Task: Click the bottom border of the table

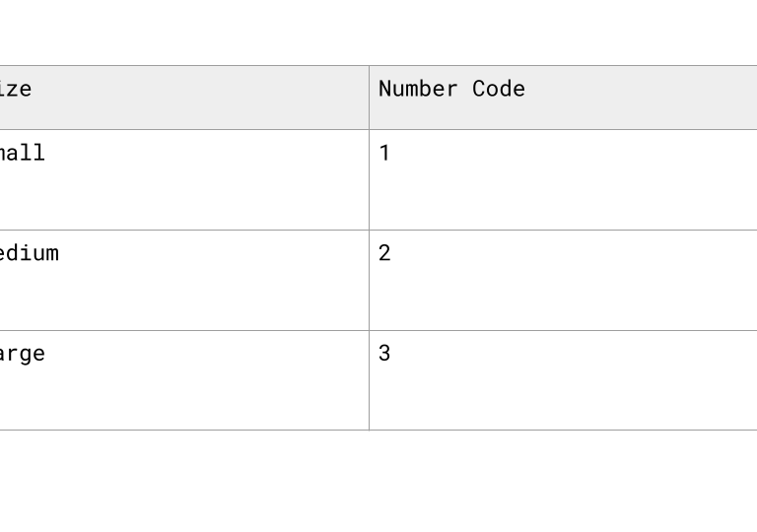Action: (x=562, y=430)
